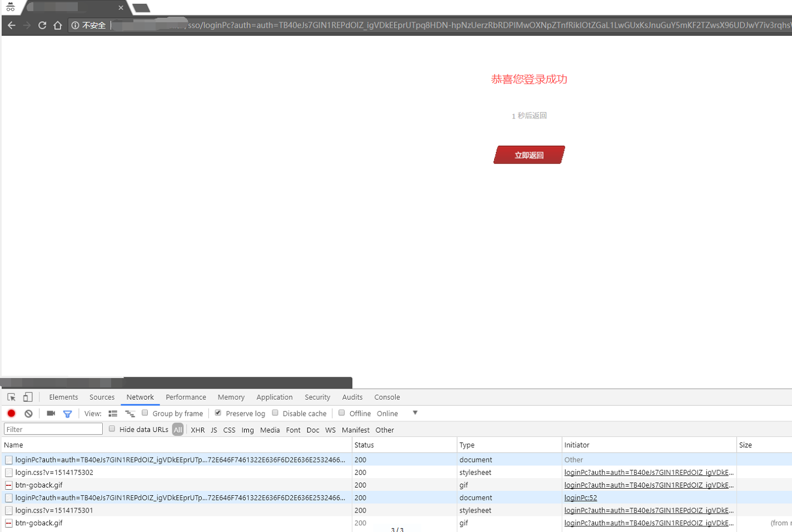
Task: Click the red 立即返回 button
Action: pos(529,155)
